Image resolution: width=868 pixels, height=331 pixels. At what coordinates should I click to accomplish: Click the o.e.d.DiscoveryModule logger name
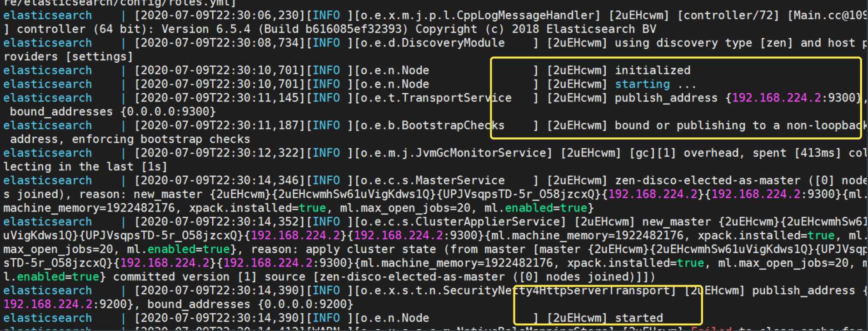432,43
